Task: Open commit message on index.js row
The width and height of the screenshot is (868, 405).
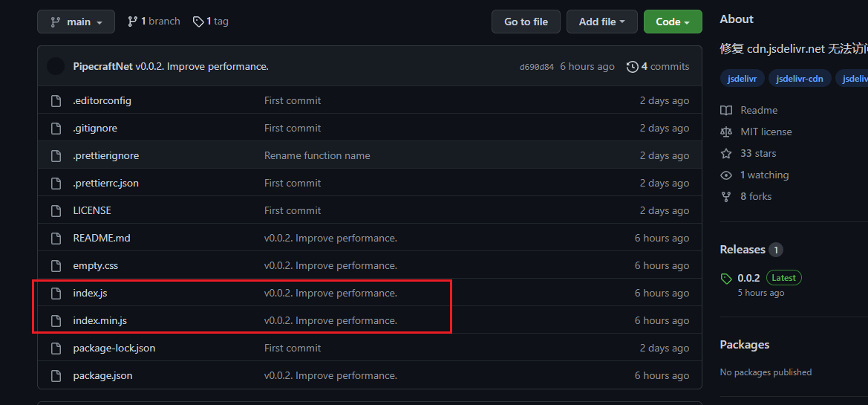Action: [x=330, y=293]
